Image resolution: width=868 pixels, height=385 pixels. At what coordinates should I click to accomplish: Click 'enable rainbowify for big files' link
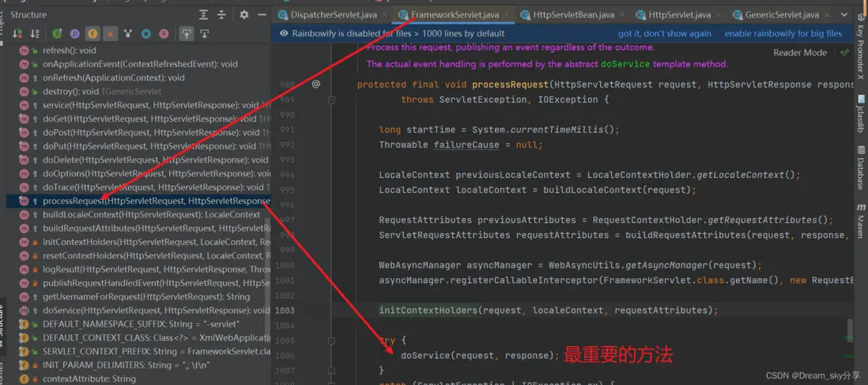(783, 33)
